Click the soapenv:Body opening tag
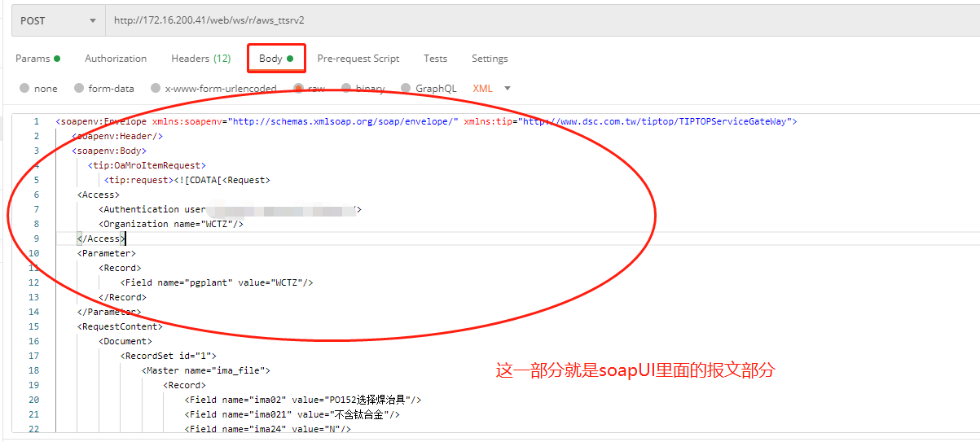The image size is (980, 442). (109, 151)
